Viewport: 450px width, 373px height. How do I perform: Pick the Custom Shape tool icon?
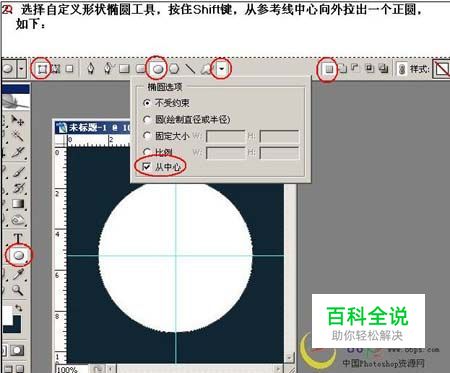point(206,69)
